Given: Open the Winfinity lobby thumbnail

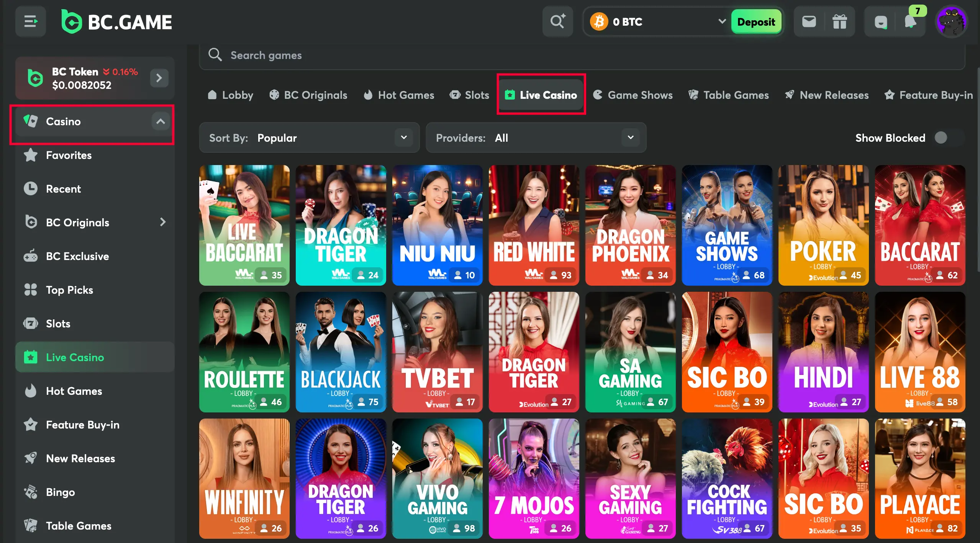Looking at the screenshot, I should (x=244, y=479).
